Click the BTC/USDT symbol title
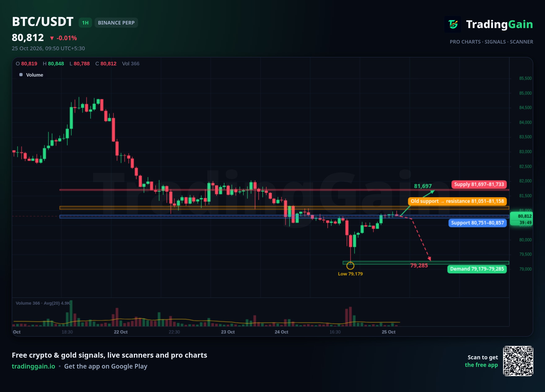 pyautogui.click(x=43, y=22)
